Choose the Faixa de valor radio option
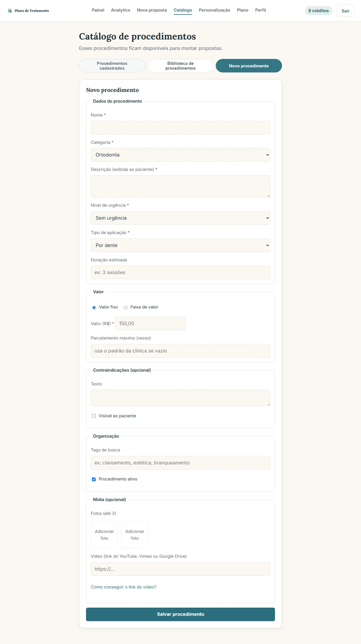361x644 pixels. (x=126, y=307)
